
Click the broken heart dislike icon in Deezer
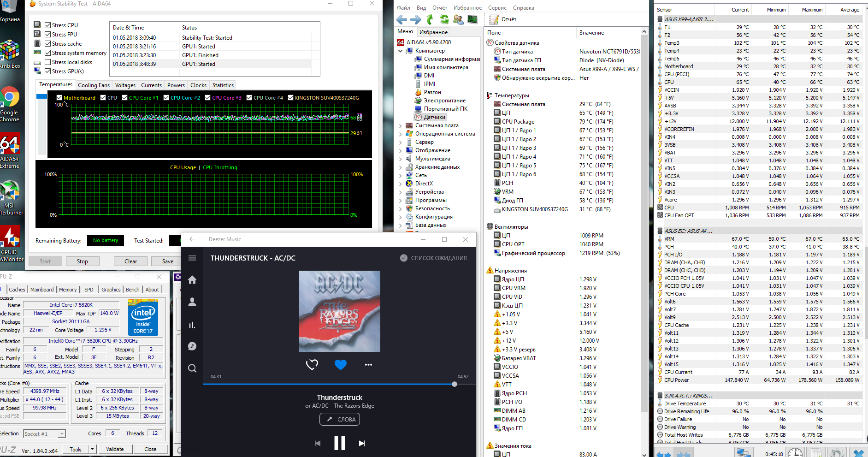click(x=312, y=365)
